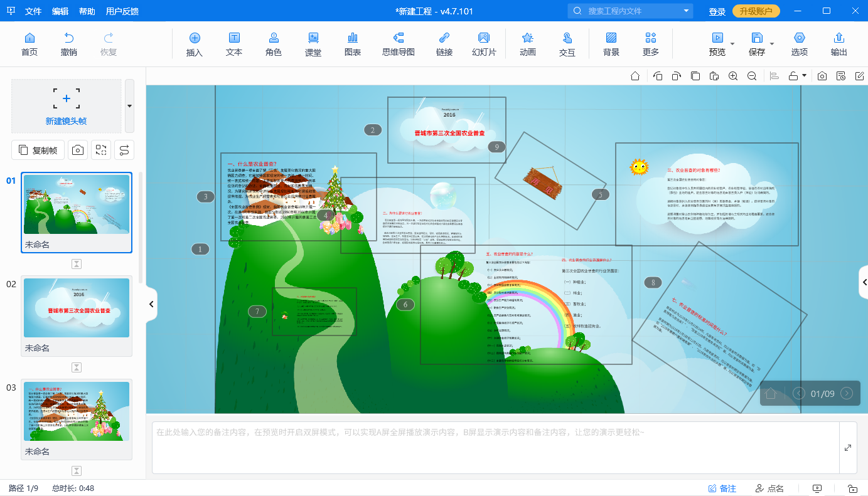Go to next frame in canvas navigator
This screenshot has width=868, height=496.
pos(847,394)
